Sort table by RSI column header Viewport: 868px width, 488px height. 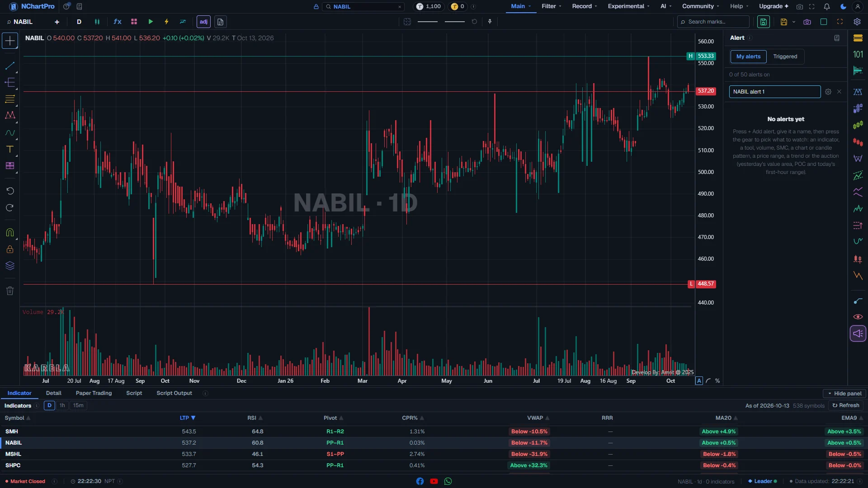(255, 418)
